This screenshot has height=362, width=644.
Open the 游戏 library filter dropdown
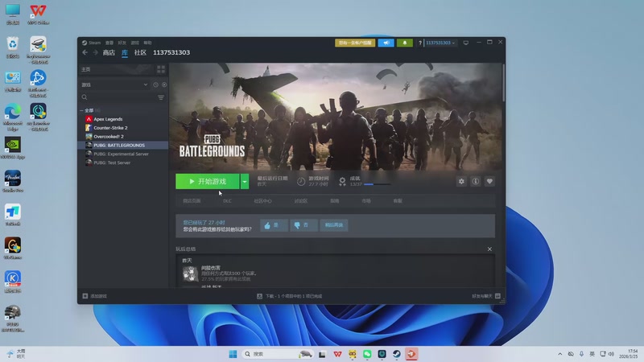click(x=114, y=85)
